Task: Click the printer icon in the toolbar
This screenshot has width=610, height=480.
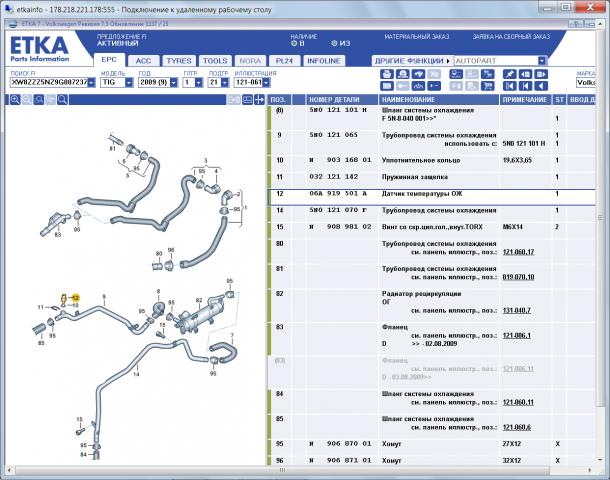Action: point(387,74)
